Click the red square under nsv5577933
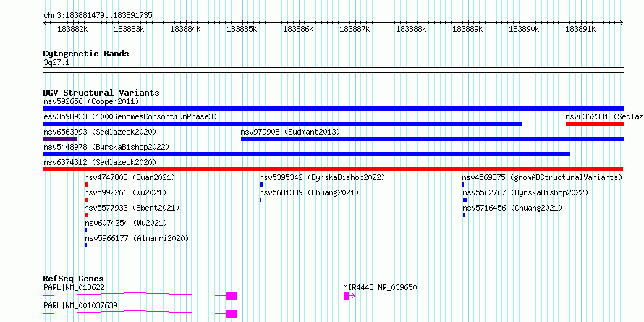Viewport: 644px width, 322px height. click(x=86, y=215)
